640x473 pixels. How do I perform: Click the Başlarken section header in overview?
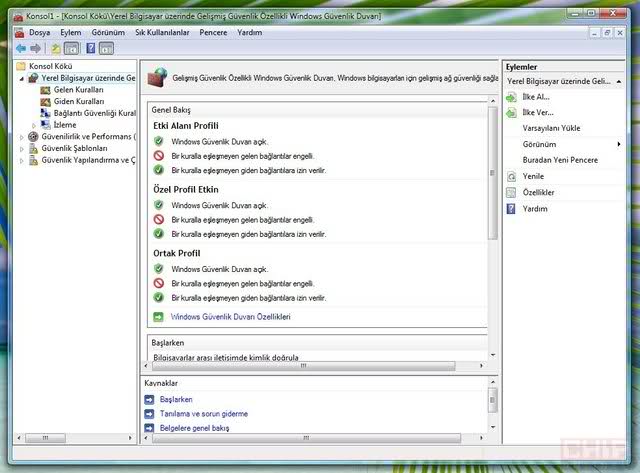coord(318,343)
